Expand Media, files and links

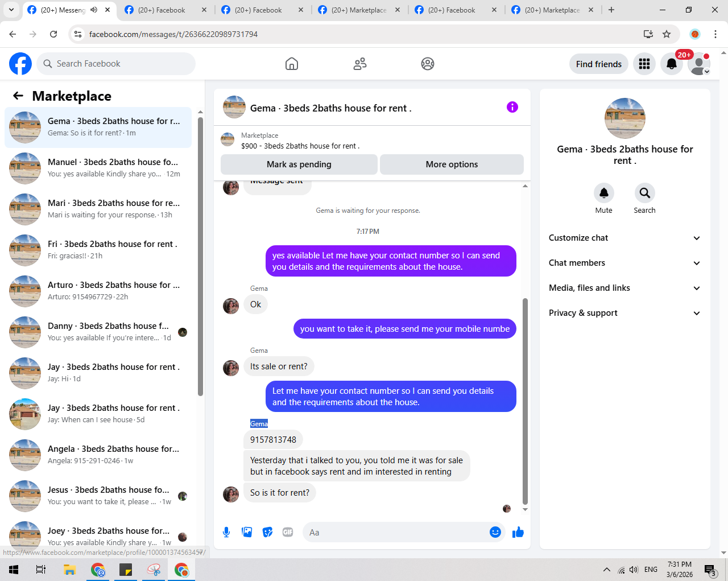tap(624, 288)
